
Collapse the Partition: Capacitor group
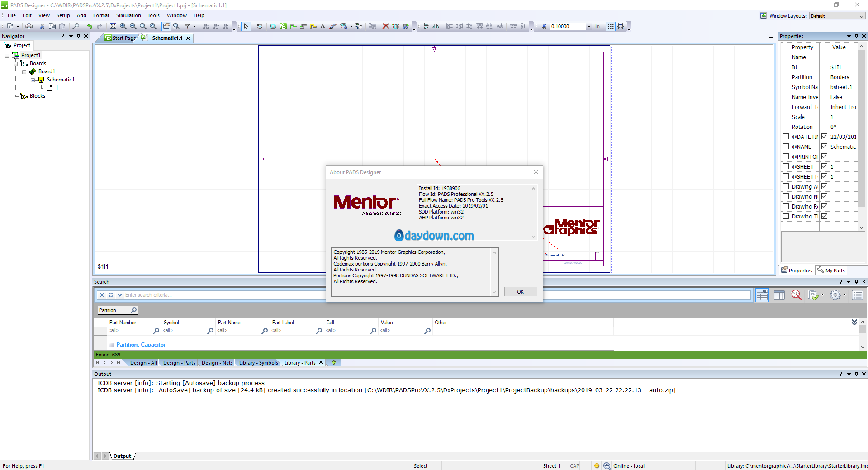coord(112,345)
